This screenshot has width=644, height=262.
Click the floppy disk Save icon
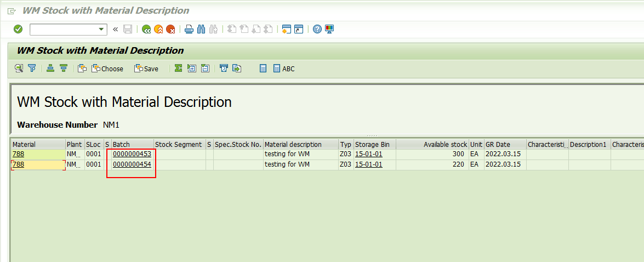[x=128, y=29]
